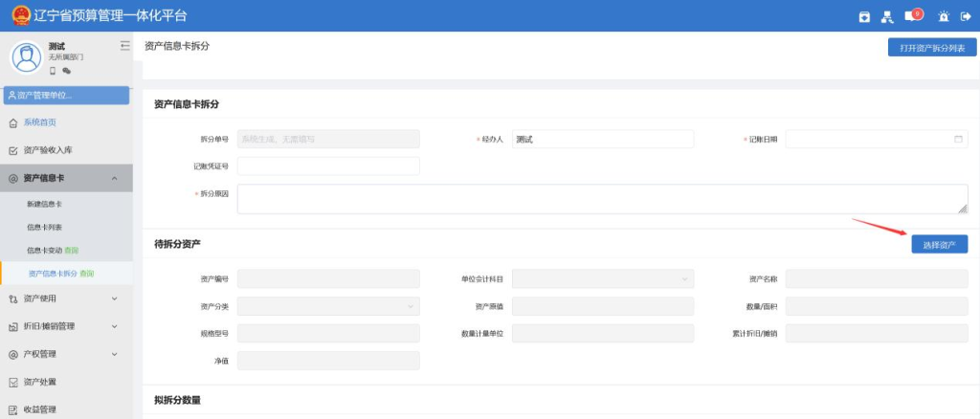Screen dimensions: 980x419
Task: Click the 待拆分资产 section heading
Action: pos(177,244)
